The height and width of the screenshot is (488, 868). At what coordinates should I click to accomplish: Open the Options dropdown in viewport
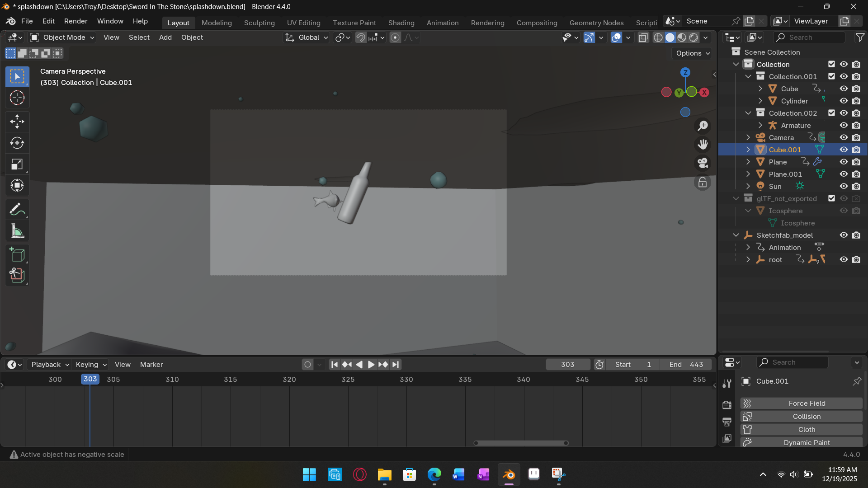(x=693, y=53)
